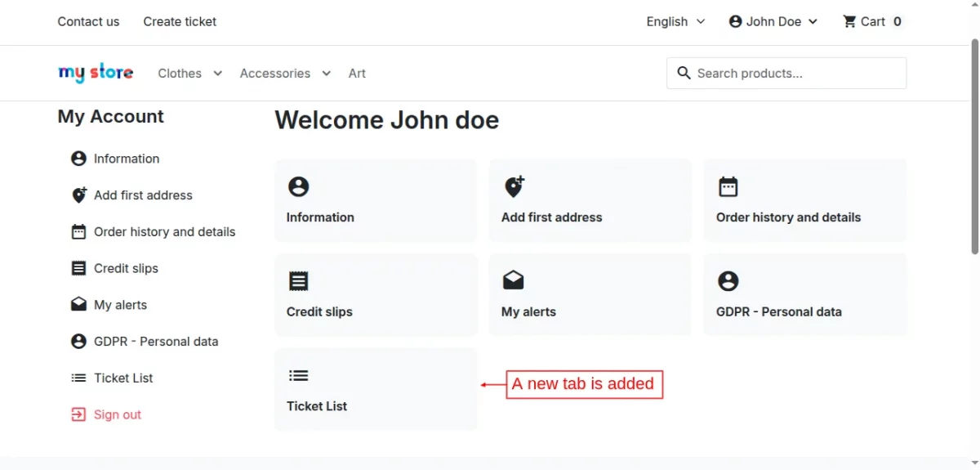Screen dimensions: 980x470
Task: Open the Add first address card label
Action: click(x=551, y=217)
